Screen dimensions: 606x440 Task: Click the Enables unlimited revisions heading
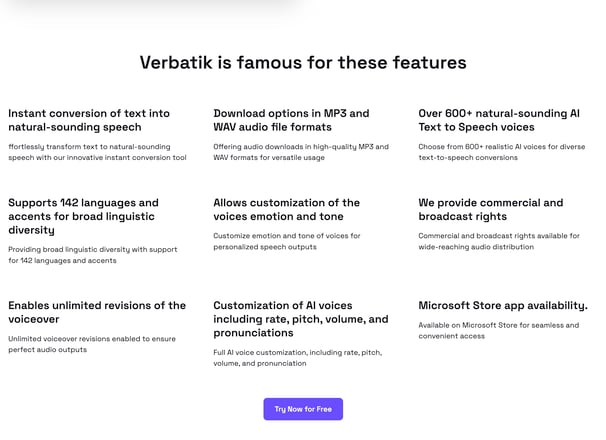point(97,312)
